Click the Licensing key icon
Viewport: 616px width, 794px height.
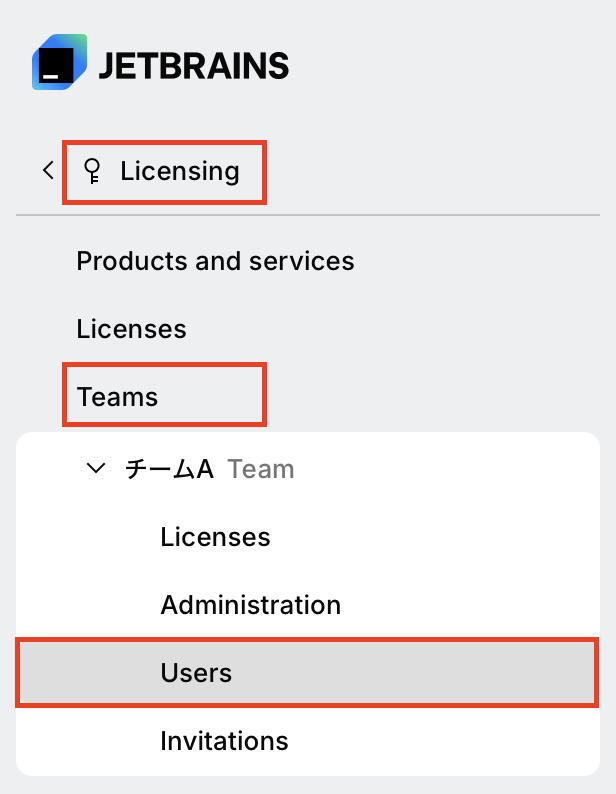(92, 171)
